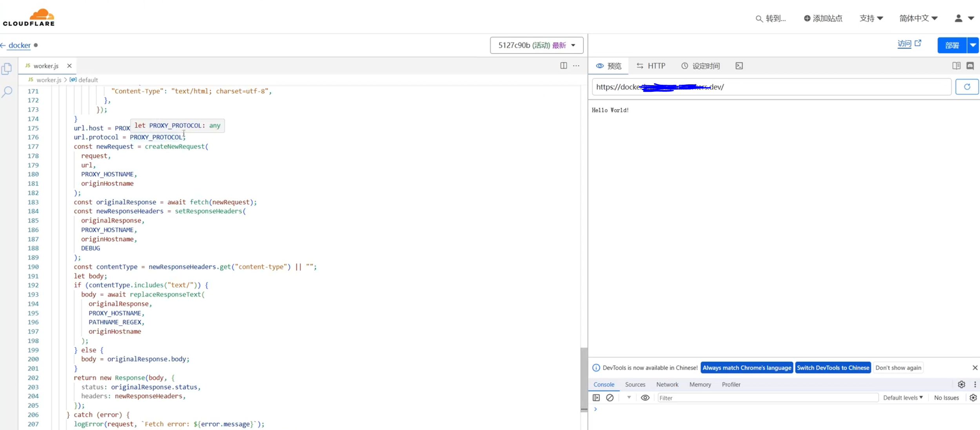The height and width of the screenshot is (430, 980).
Task: Click the console Filter input
Action: pos(768,398)
